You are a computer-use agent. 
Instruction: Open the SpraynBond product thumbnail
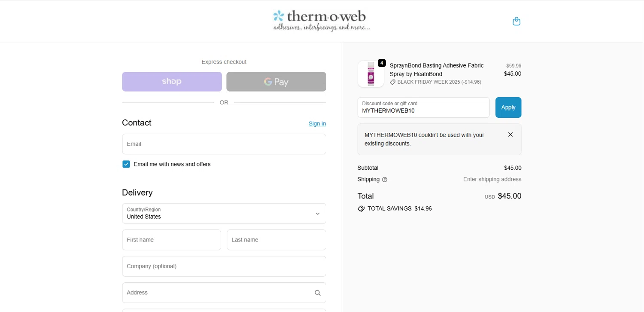click(371, 74)
